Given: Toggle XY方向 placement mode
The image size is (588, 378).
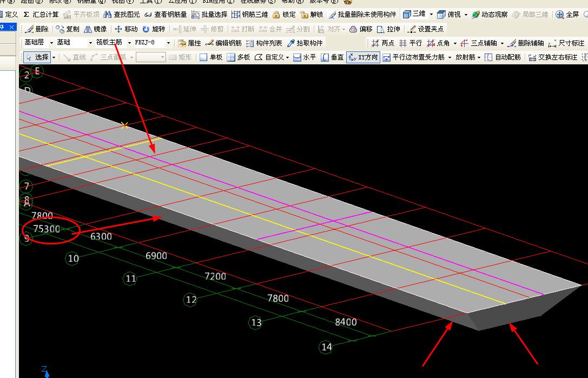Looking at the screenshot, I should (364, 57).
